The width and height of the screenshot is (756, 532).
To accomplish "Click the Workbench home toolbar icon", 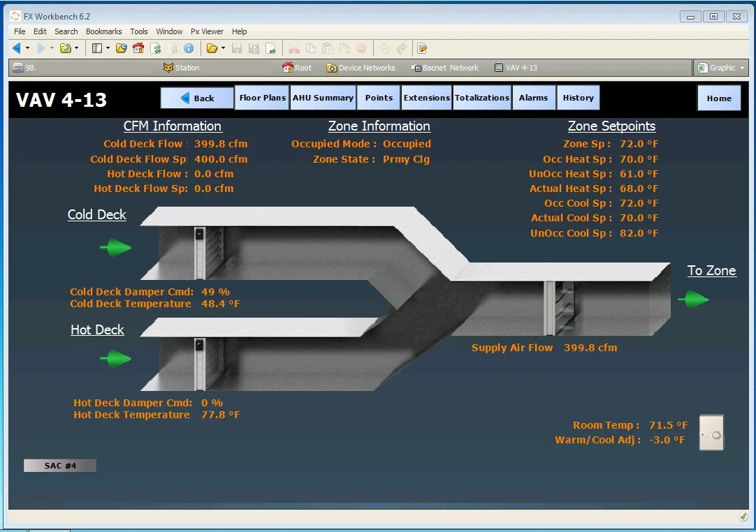I will coord(139,48).
